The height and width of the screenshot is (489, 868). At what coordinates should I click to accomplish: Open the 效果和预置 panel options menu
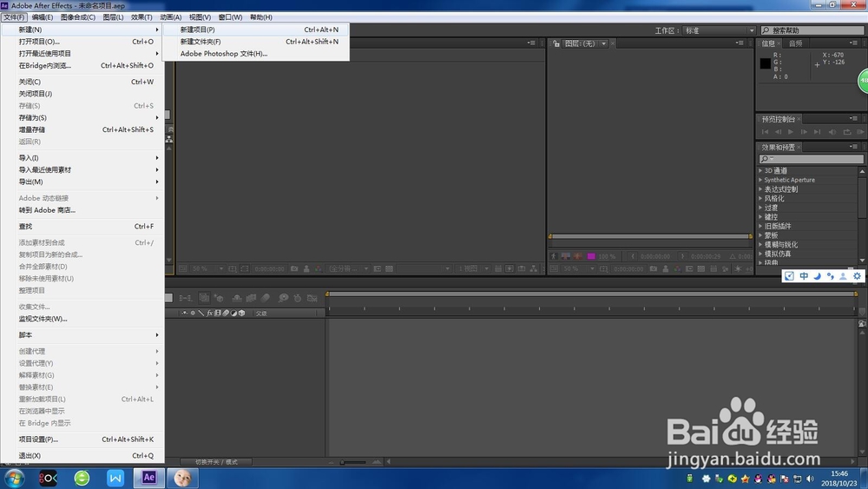(853, 147)
